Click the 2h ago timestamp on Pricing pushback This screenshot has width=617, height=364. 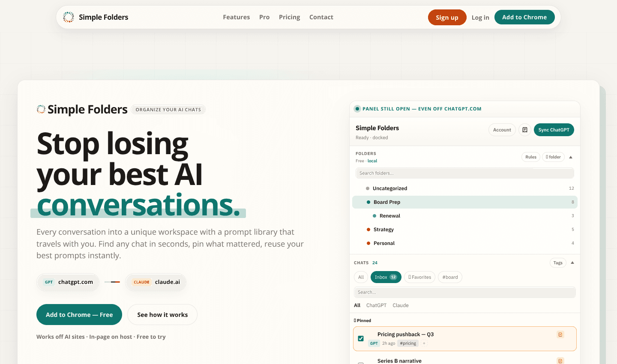(x=389, y=343)
